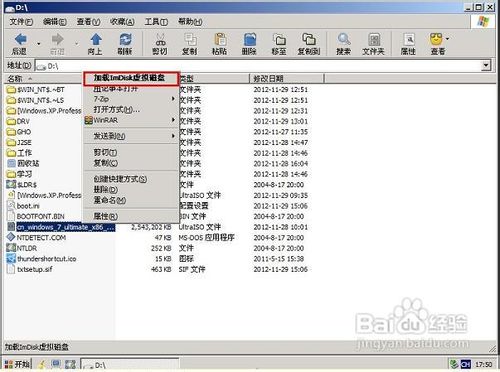The height and width of the screenshot is (372, 500).
Task: Choose 加载ImDisk虚拟磁盘 in context menu
Action: click(x=131, y=79)
